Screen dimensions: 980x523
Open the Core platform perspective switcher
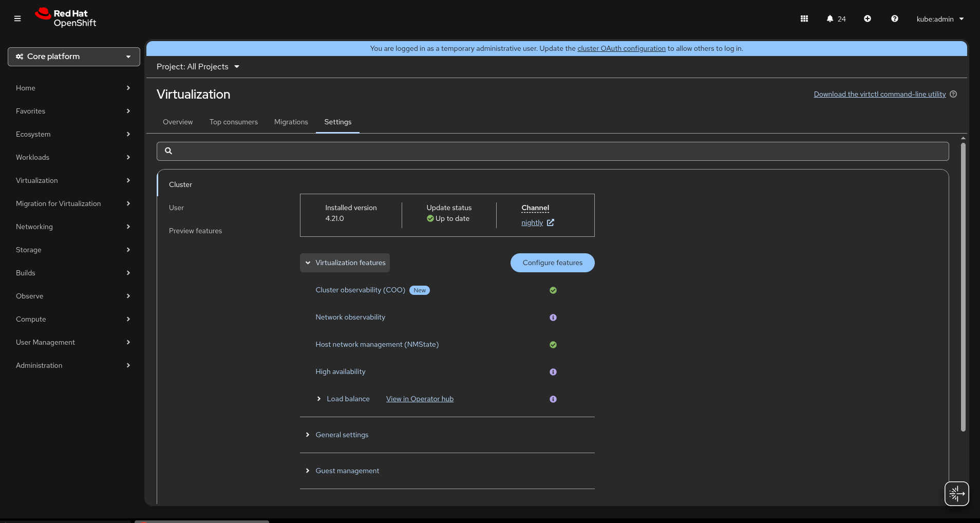tap(74, 57)
